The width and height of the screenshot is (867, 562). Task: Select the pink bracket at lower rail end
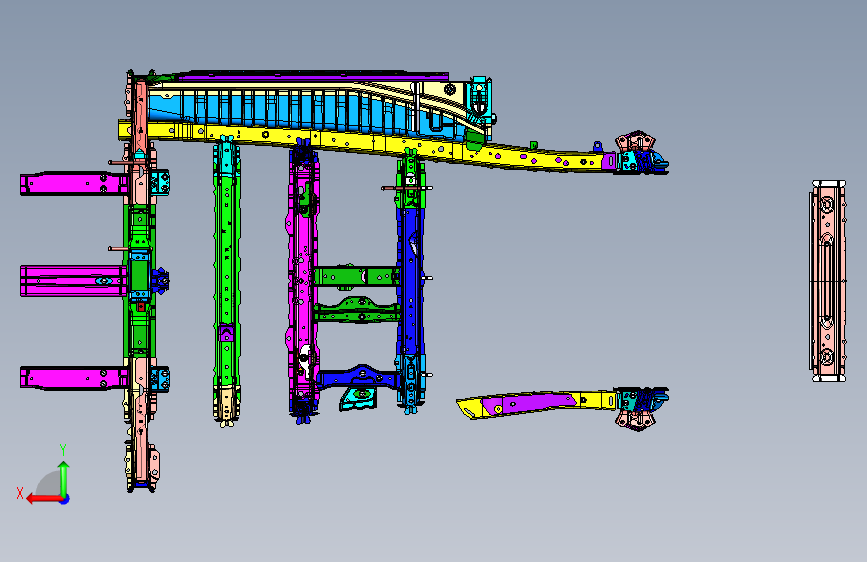636,419
